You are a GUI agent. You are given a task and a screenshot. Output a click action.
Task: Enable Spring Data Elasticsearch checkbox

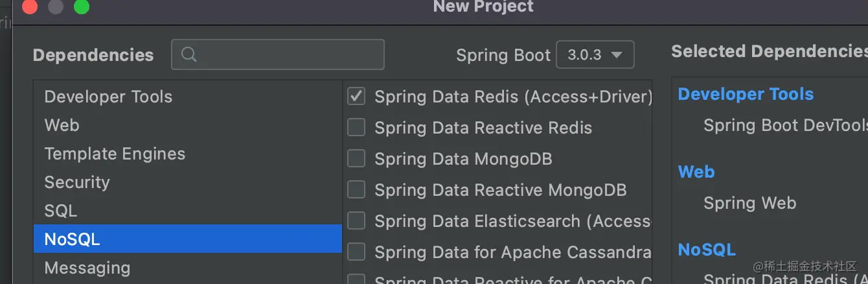pyautogui.click(x=356, y=221)
